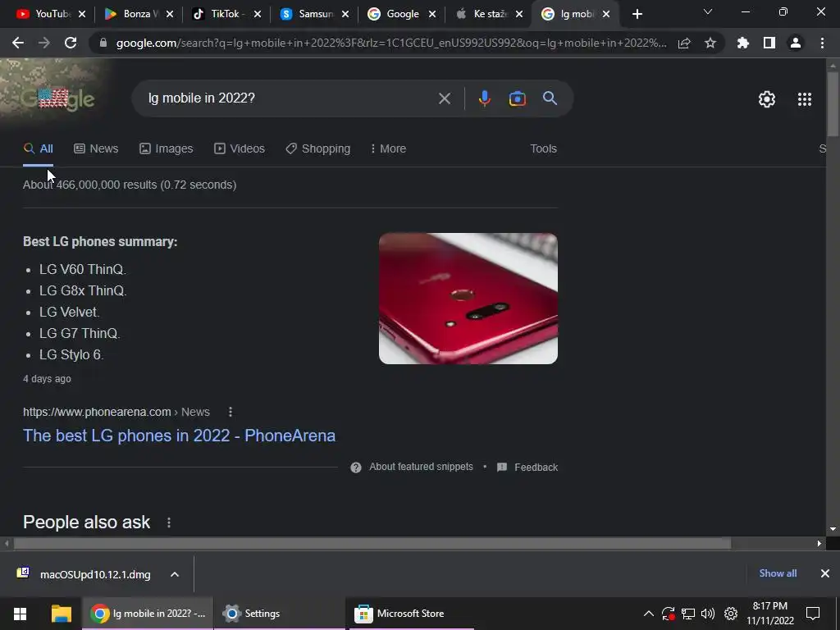Submit search with magnifier icon
Image resolution: width=840 pixels, height=630 pixels.
[550, 98]
